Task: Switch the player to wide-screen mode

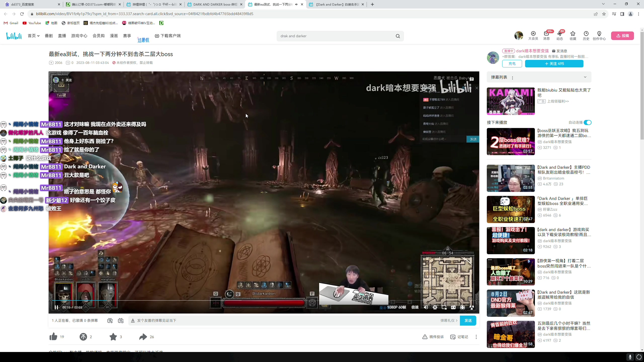Action: tap(453, 307)
